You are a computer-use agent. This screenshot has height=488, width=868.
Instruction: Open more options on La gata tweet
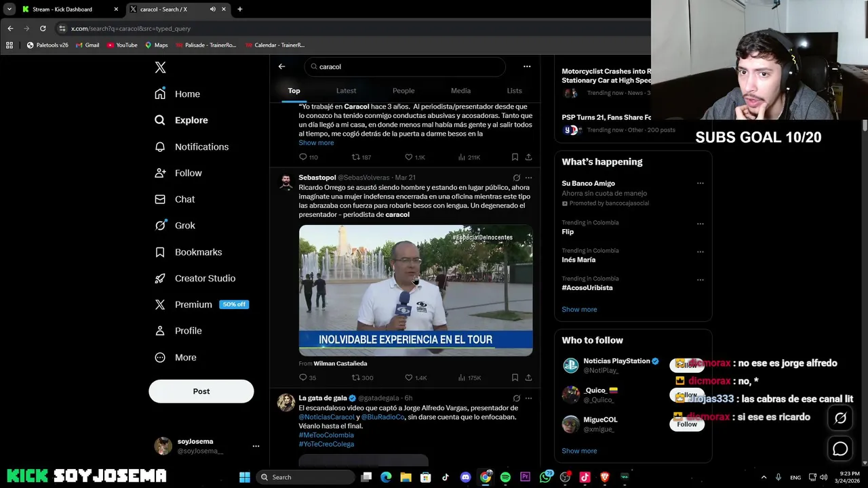tap(528, 399)
